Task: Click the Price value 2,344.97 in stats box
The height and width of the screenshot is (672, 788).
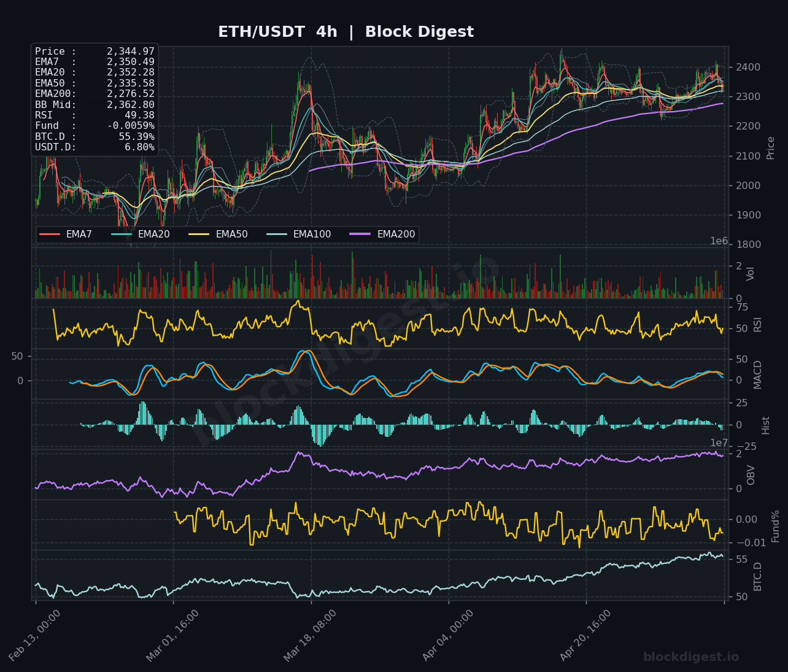Action: click(131, 52)
